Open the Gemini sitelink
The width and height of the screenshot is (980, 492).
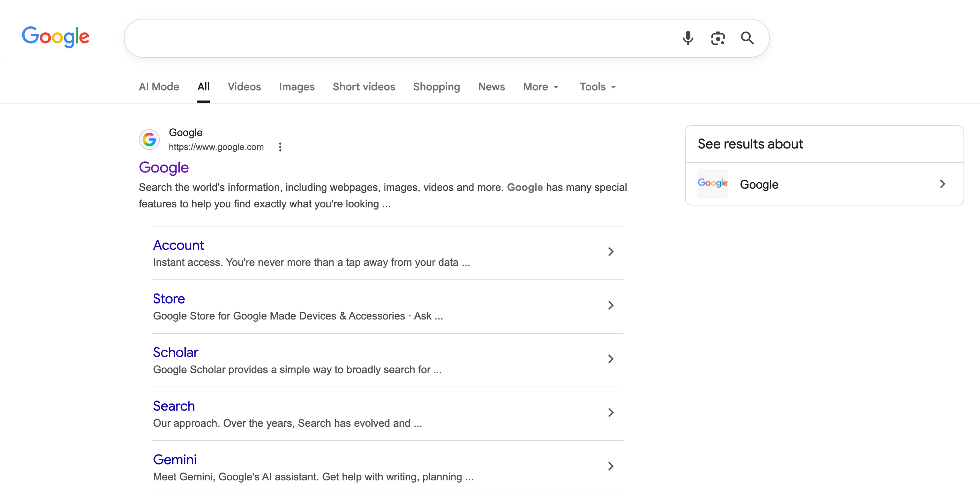174,460
